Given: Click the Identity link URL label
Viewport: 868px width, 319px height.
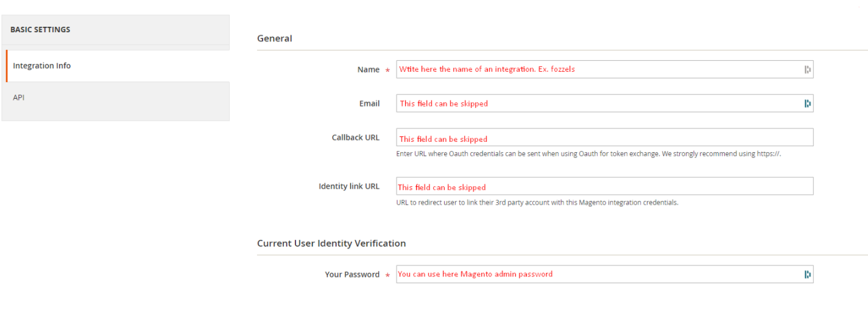Looking at the screenshot, I should (348, 186).
